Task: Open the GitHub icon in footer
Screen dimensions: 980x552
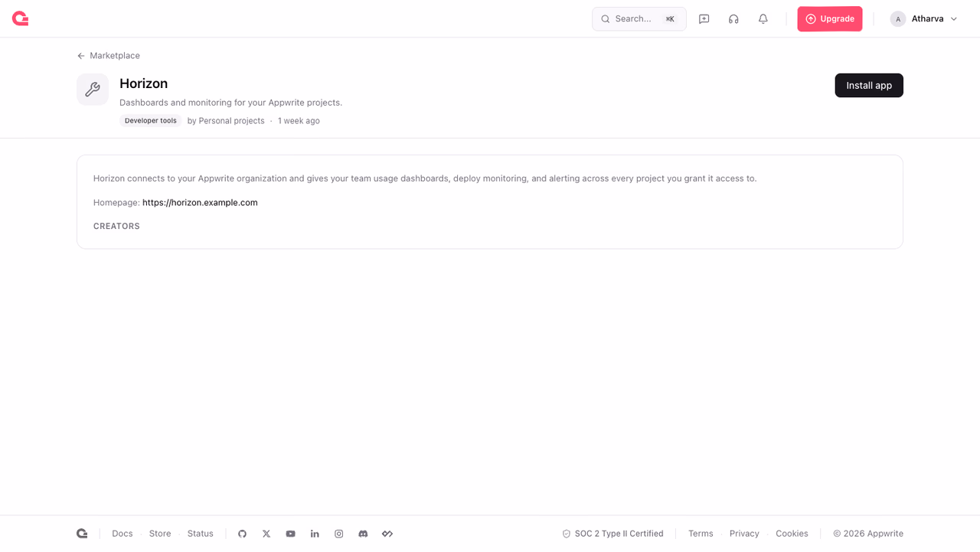Action: point(243,534)
